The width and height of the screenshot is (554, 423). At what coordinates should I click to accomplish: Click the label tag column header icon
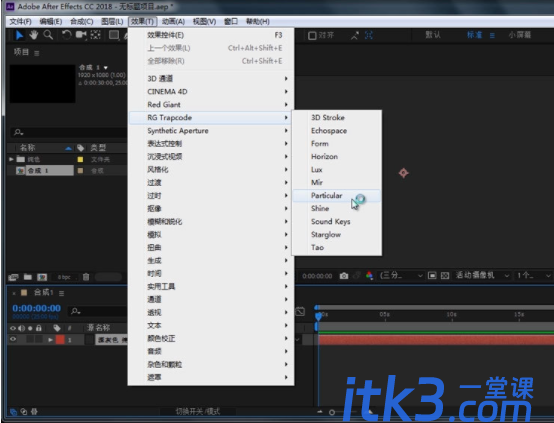click(57, 328)
